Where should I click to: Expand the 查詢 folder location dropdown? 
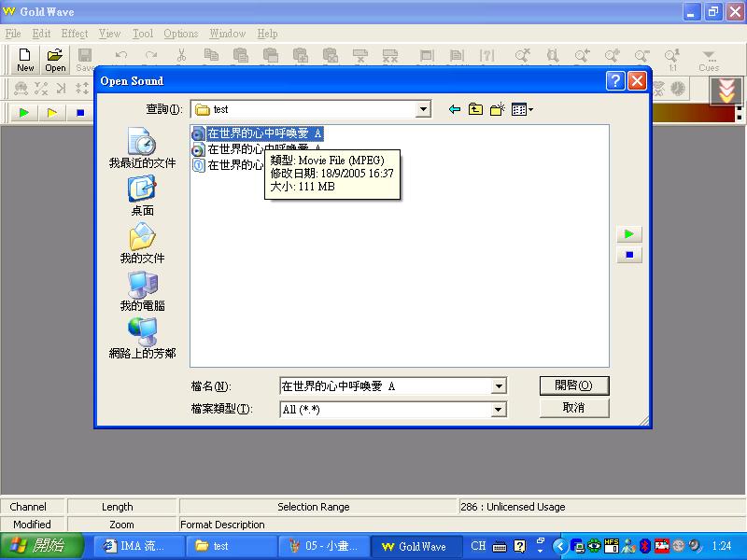(x=423, y=109)
